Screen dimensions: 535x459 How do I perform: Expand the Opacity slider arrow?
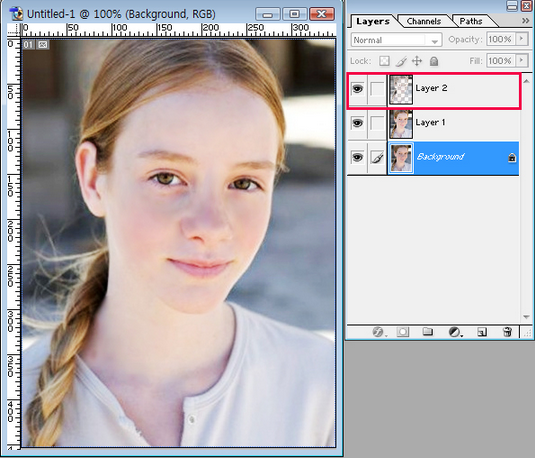point(521,39)
